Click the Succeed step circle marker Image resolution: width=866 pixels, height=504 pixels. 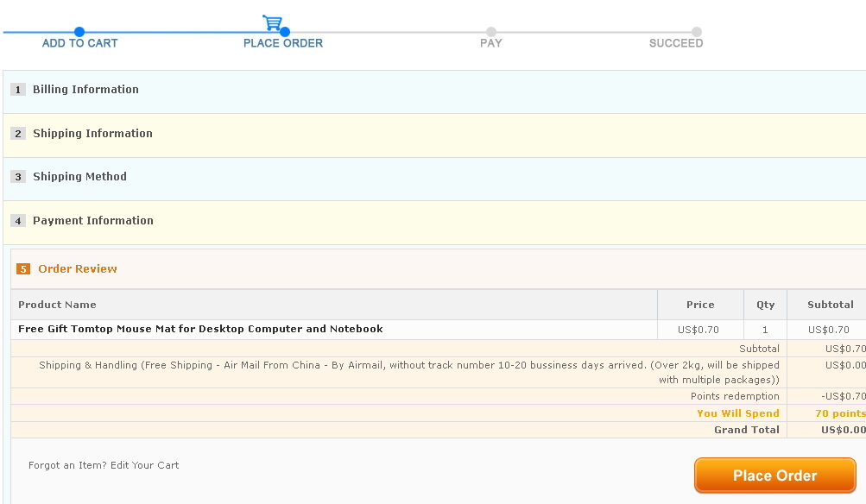[696, 32]
